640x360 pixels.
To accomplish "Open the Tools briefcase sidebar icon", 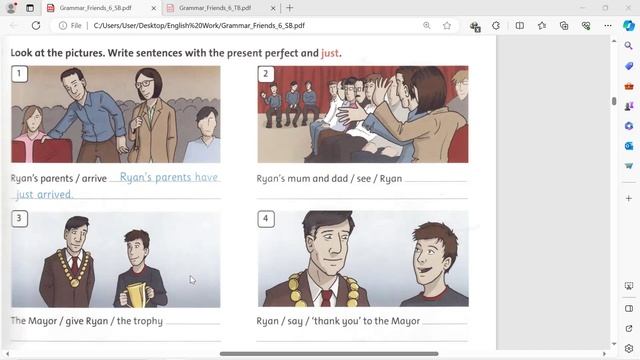I will click(x=629, y=86).
